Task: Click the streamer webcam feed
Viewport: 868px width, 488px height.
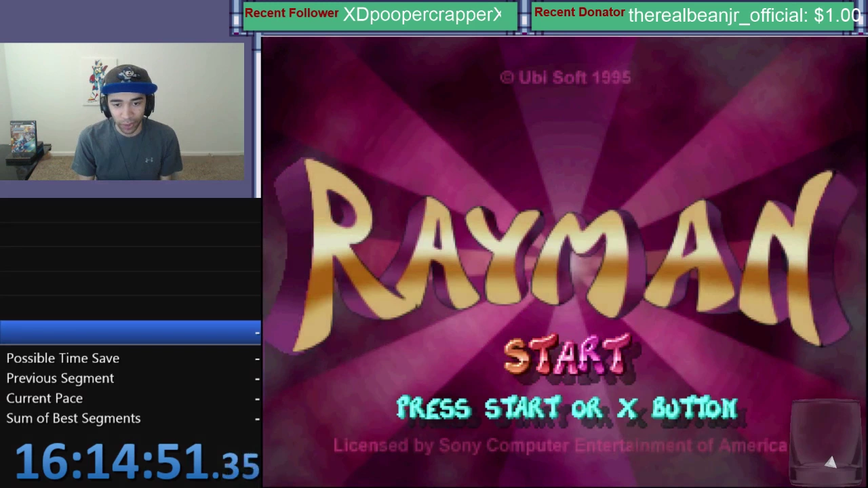Action: click(x=122, y=112)
